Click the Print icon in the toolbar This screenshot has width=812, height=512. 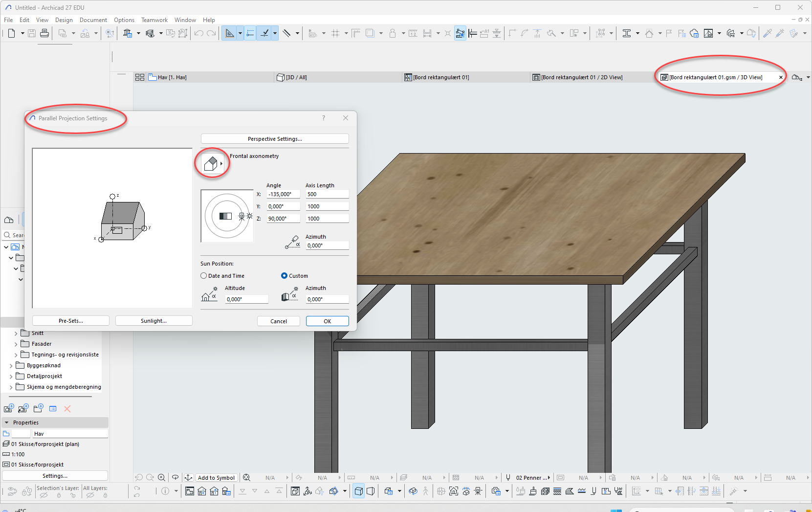[44, 33]
